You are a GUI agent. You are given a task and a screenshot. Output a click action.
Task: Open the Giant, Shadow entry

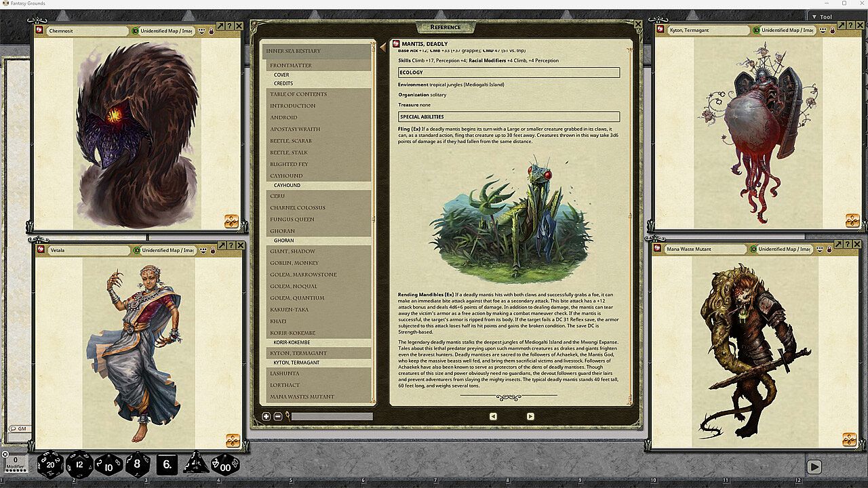click(319, 251)
